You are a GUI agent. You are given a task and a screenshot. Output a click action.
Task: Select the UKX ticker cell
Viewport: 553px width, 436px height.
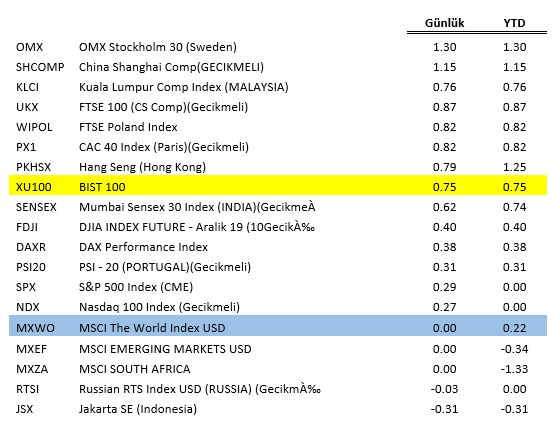(x=27, y=107)
